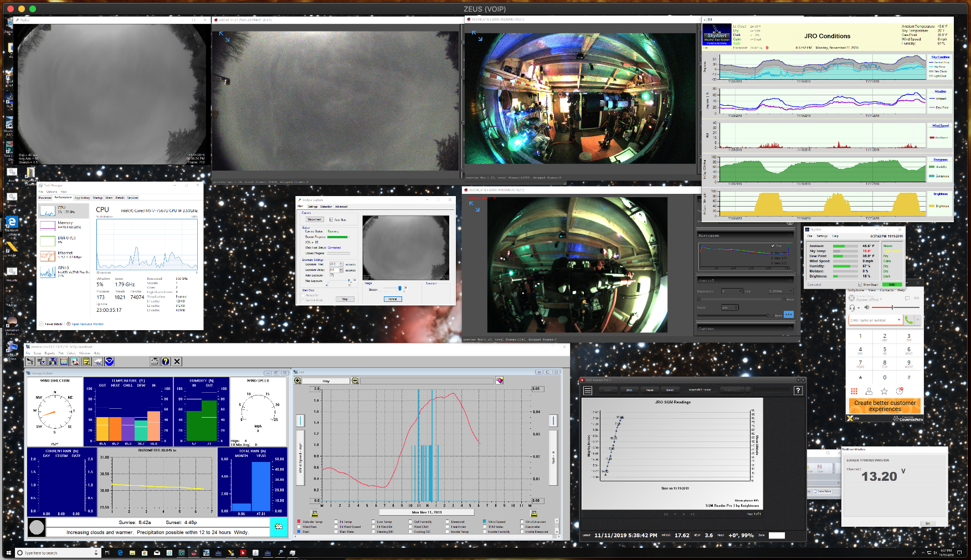Click the speaker icon in X-Lite softphone
971x560 pixels.
click(867, 307)
